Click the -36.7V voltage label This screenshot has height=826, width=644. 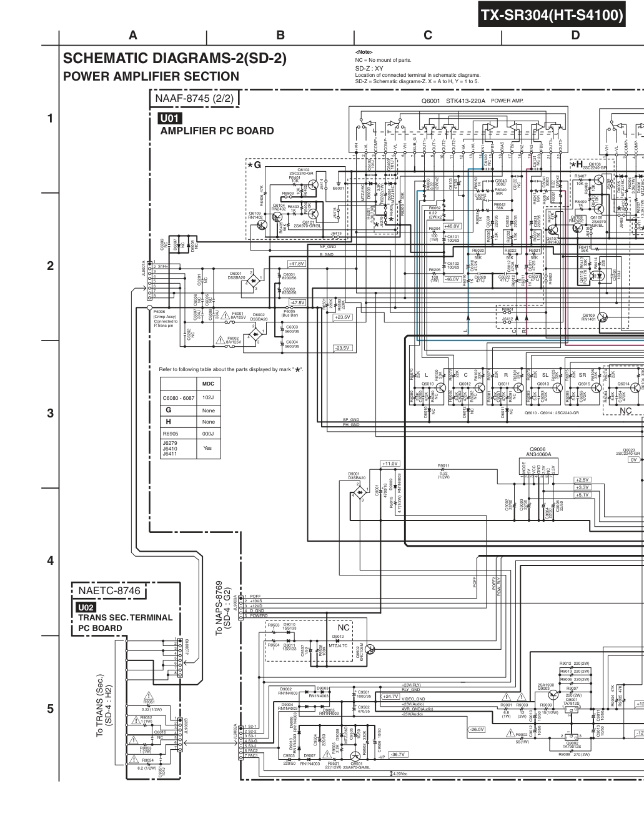tap(397, 754)
